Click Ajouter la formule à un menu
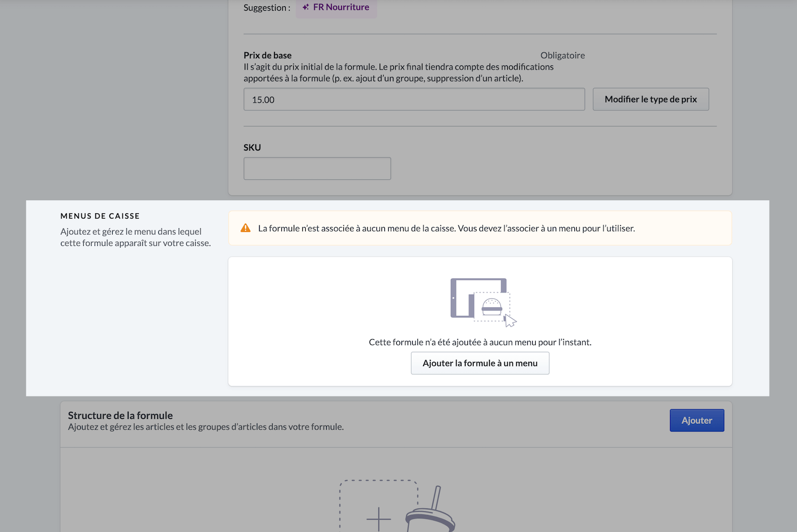797x532 pixels. pos(480,363)
